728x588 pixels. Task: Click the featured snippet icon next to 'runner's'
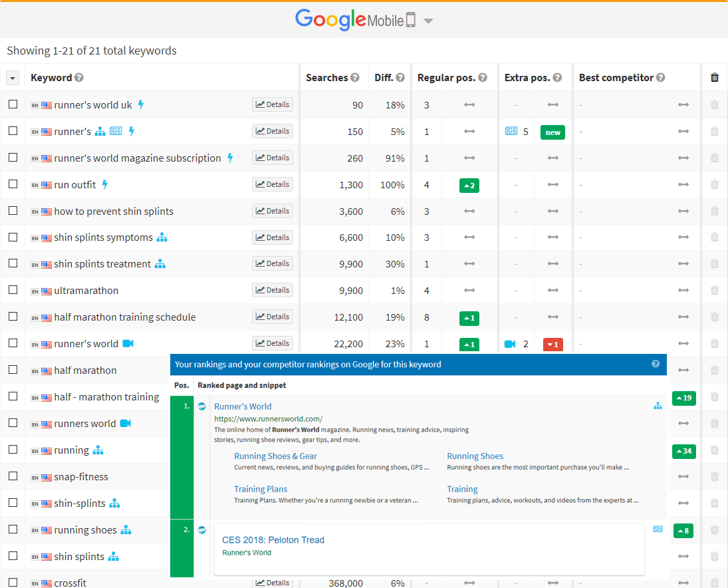coord(116,131)
